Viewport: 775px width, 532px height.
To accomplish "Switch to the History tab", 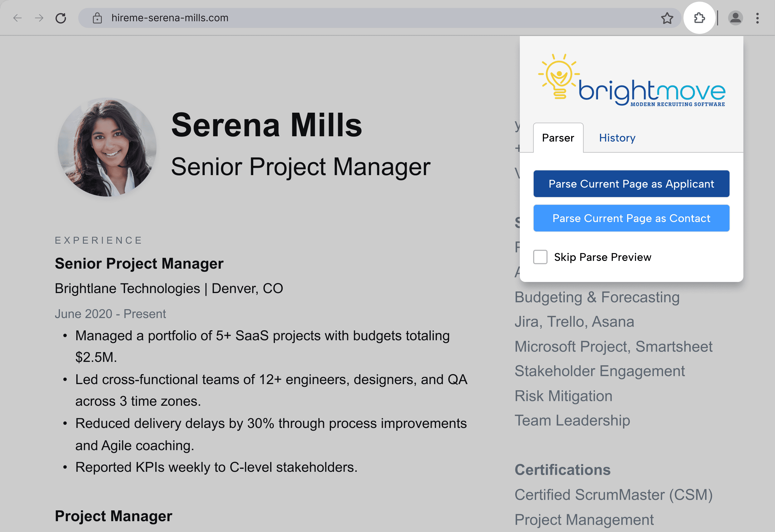I will [x=617, y=138].
